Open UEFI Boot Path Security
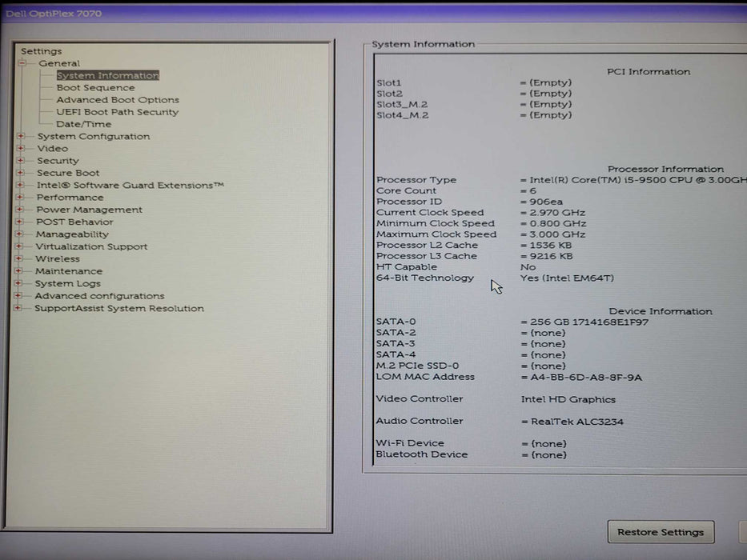Image resolution: width=747 pixels, height=560 pixels. coord(117,112)
